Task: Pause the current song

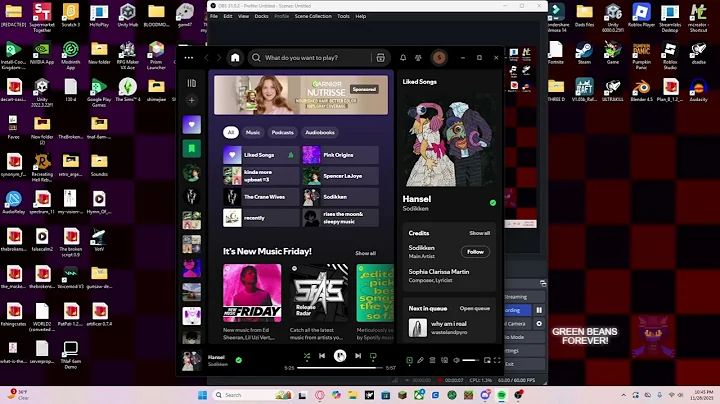Action: (x=340, y=356)
